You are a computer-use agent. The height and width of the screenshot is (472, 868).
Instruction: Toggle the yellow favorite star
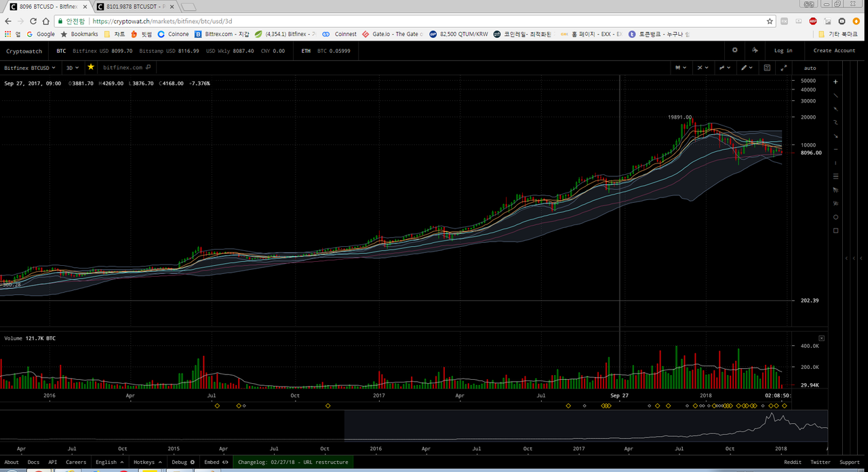coord(91,67)
